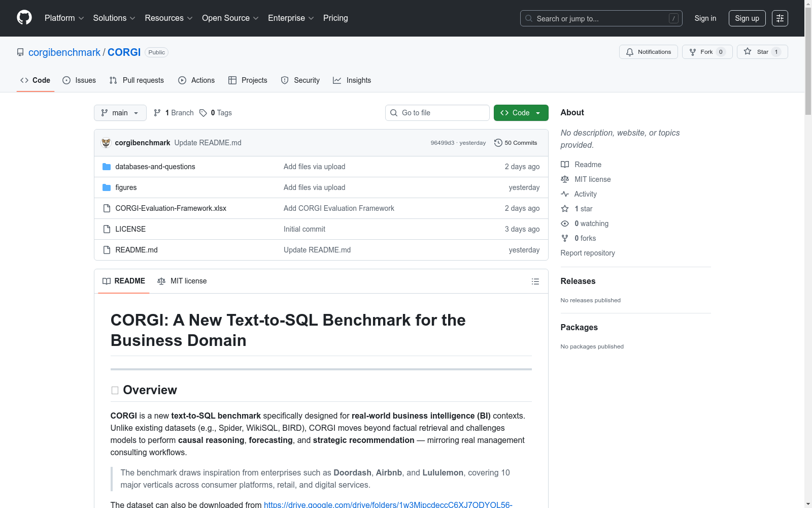Screen dimensions: 812x508
Task: Open the databases-and-questions folder
Action: 155,167
